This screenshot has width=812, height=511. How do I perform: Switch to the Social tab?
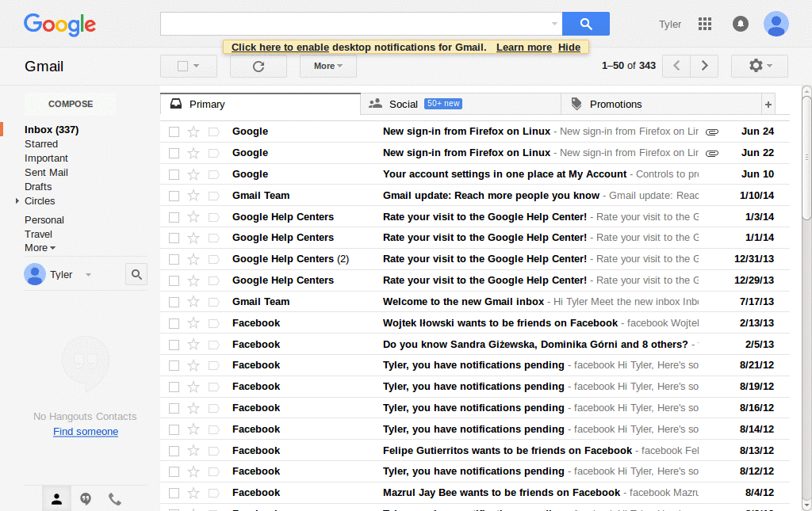[461, 105]
